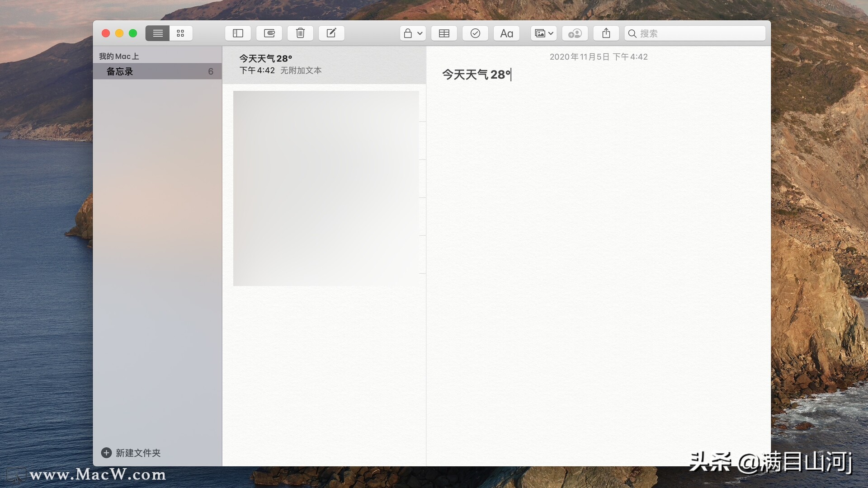Click the blurred note thumbnail in the list
Image resolution: width=868 pixels, height=488 pixels.
(326, 188)
